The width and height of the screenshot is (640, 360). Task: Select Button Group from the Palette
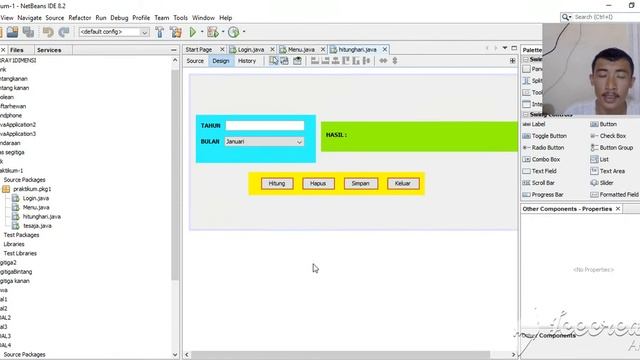[612, 148]
